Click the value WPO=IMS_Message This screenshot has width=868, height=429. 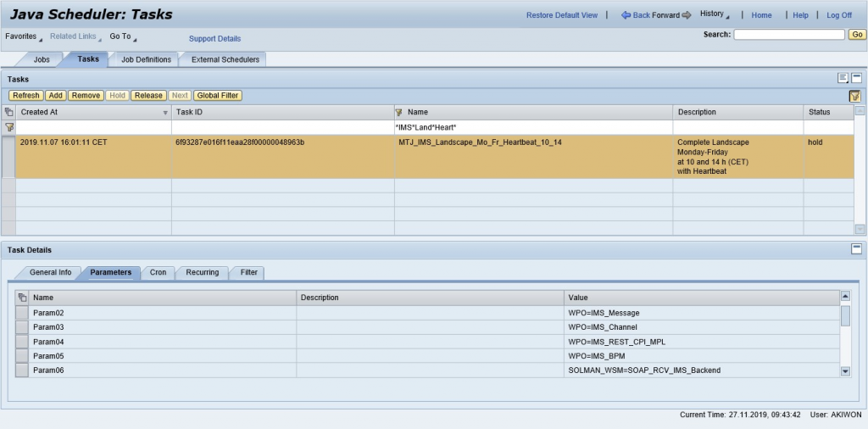pyautogui.click(x=604, y=313)
